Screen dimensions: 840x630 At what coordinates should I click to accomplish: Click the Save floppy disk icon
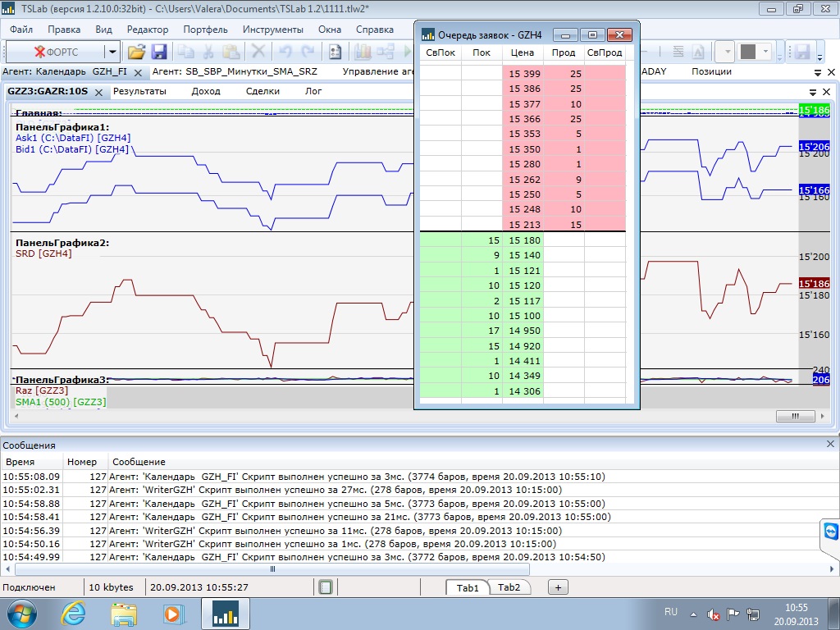pyautogui.click(x=159, y=52)
